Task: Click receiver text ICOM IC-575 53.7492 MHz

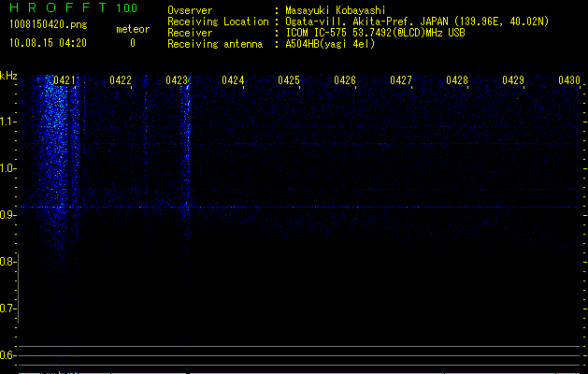Action: click(375, 33)
